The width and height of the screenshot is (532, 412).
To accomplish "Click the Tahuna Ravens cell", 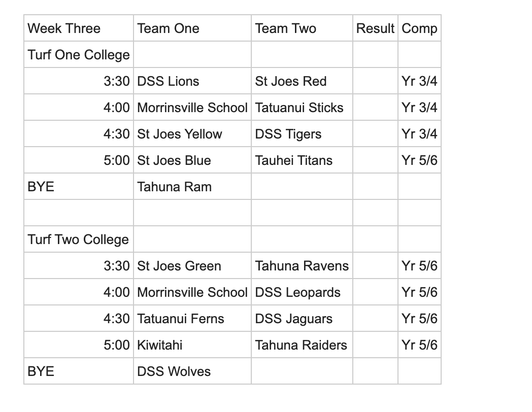I will [302, 266].
